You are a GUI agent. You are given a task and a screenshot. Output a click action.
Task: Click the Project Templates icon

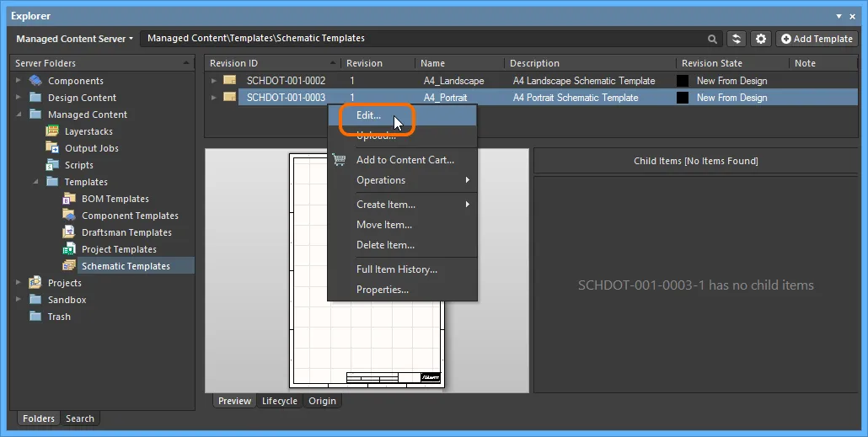(x=69, y=249)
